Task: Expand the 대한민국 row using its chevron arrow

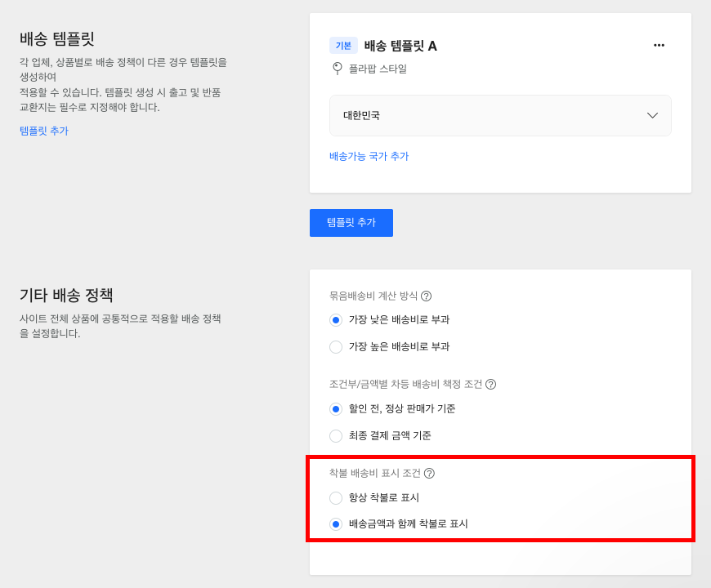Action: pyautogui.click(x=652, y=115)
